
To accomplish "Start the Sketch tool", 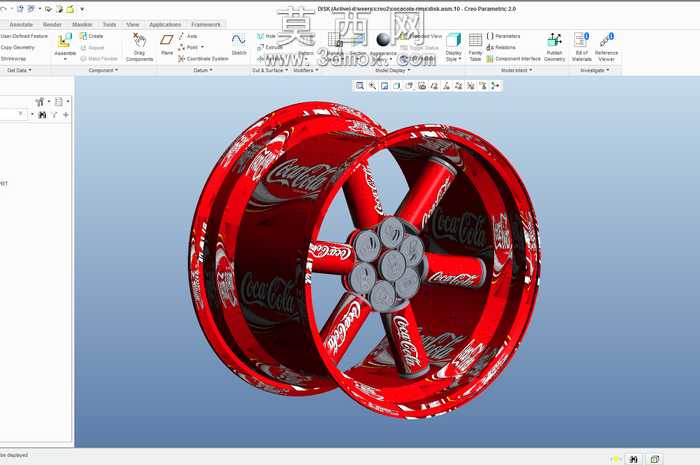I will click(239, 44).
